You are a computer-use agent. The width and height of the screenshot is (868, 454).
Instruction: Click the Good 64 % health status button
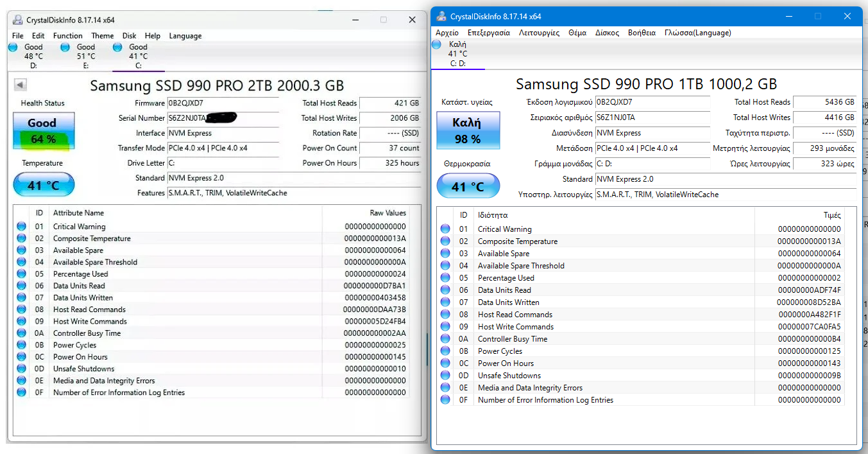coord(44,131)
